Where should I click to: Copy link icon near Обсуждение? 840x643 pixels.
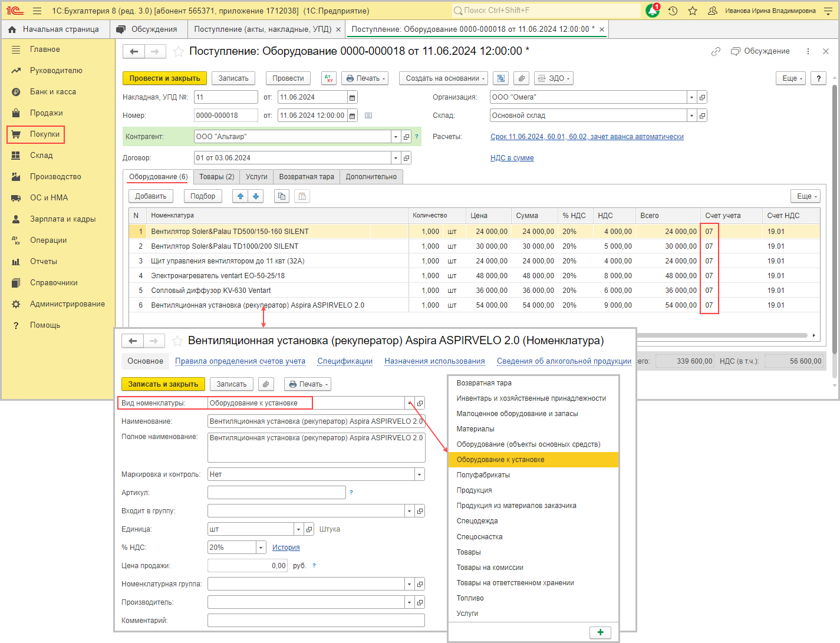(716, 52)
